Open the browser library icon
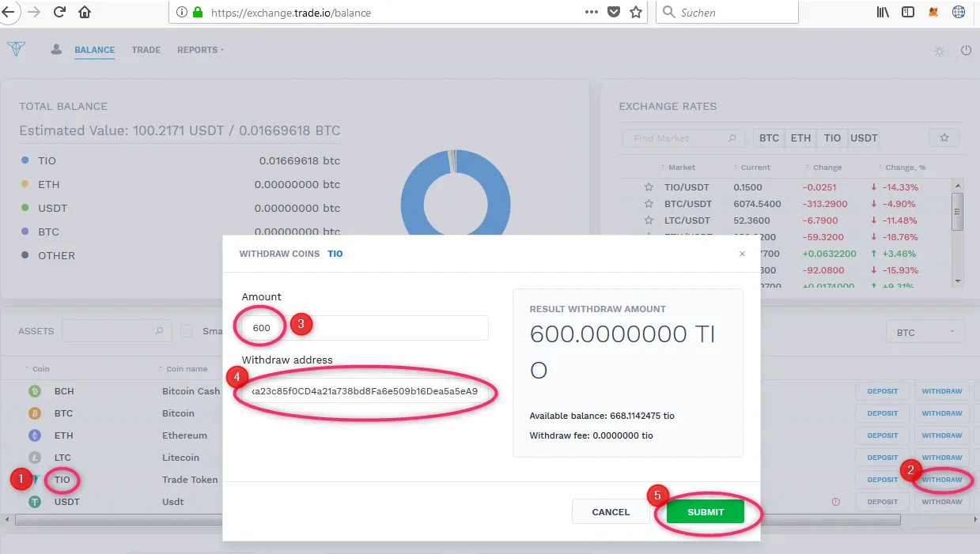Image resolution: width=980 pixels, height=554 pixels. pyautogui.click(x=884, y=13)
